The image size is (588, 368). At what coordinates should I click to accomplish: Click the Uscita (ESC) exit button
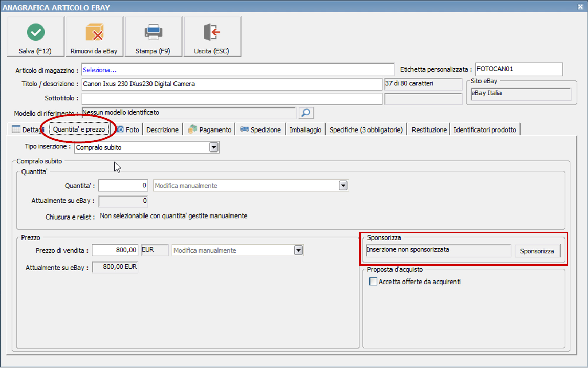click(x=212, y=37)
